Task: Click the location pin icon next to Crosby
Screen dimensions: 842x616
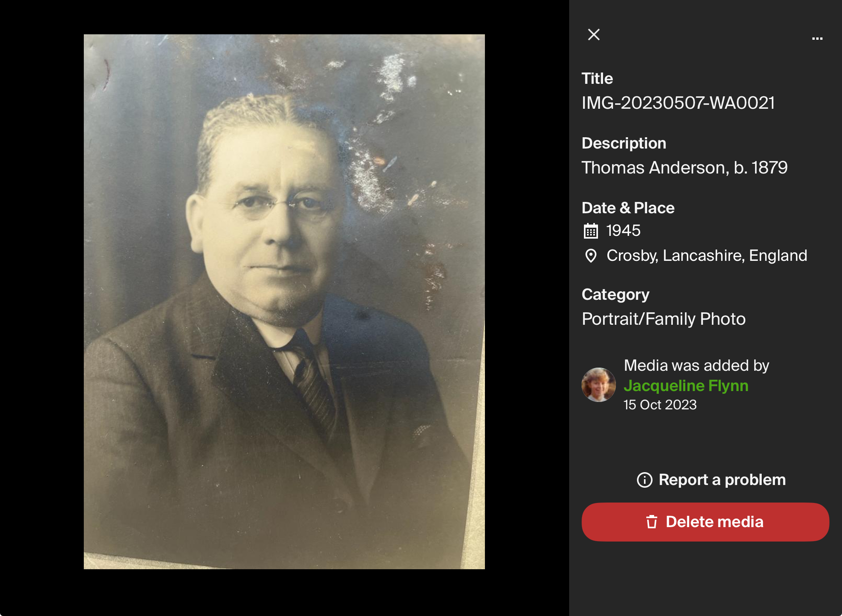Action: (x=591, y=256)
